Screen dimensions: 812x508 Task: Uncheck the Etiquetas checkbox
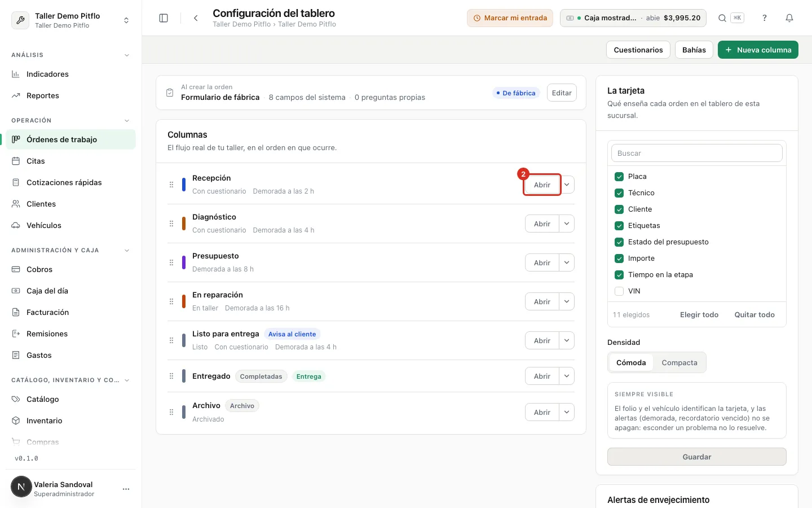tap(619, 225)
